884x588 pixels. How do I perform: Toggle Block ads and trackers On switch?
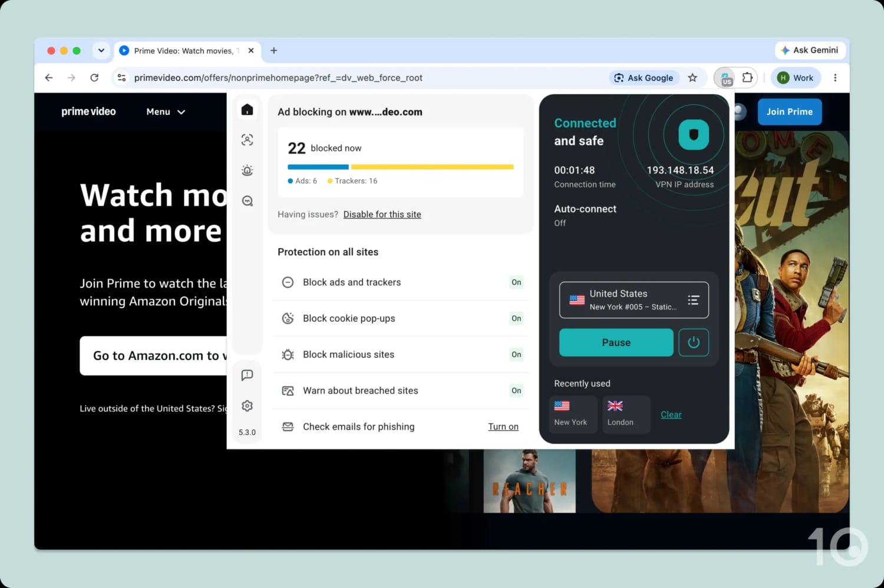pyautogui.click(x=516, y=282)
